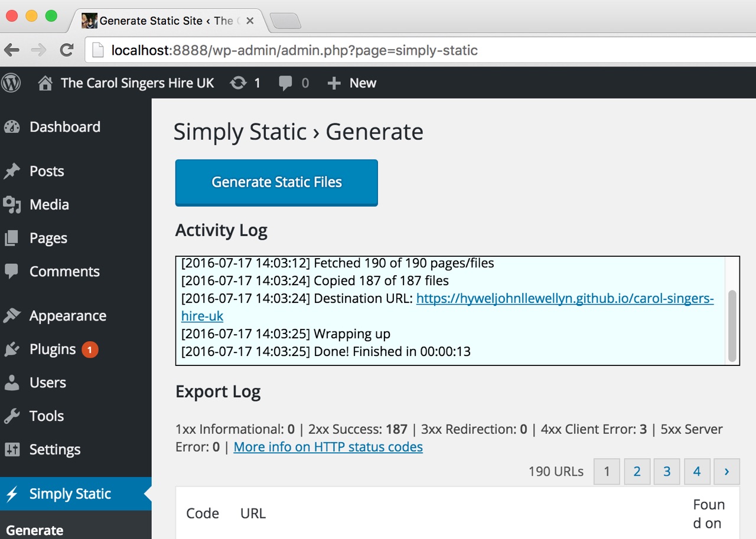Open a new browser tab
The image size is (756, 539).
pos(285,22)
